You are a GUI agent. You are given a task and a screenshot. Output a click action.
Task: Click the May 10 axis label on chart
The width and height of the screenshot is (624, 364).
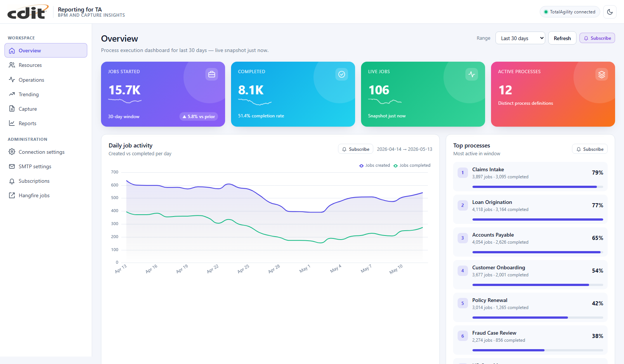point(396,269)
